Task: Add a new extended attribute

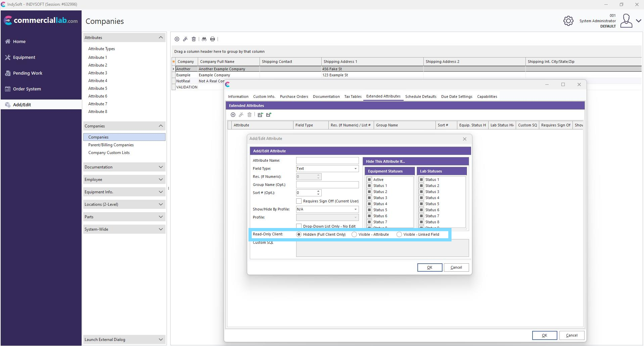Action: tap(233, 115)
